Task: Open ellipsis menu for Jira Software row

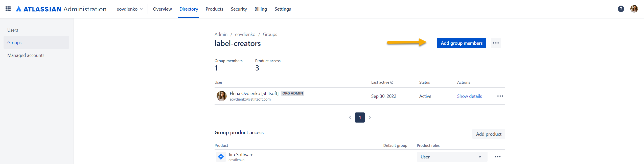Action: click(x=497, y=157)
